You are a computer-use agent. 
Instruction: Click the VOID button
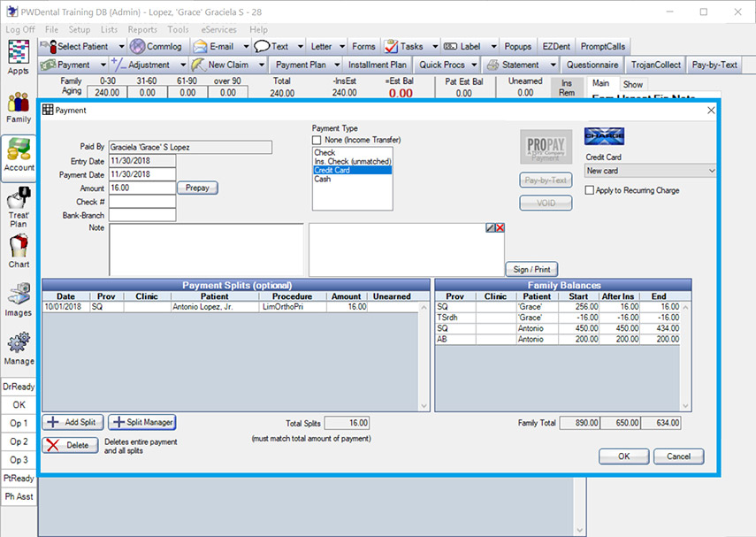546,203
